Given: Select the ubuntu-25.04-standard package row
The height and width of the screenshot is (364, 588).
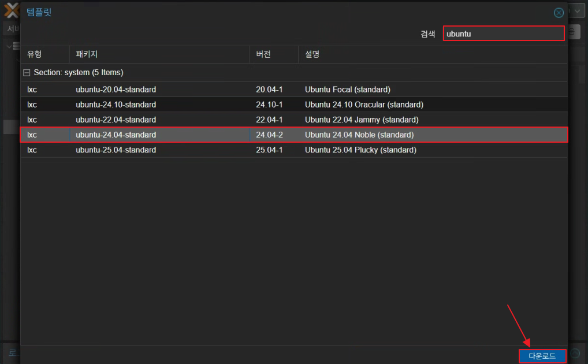Looking at the screenshot, I should click(294, 150).
